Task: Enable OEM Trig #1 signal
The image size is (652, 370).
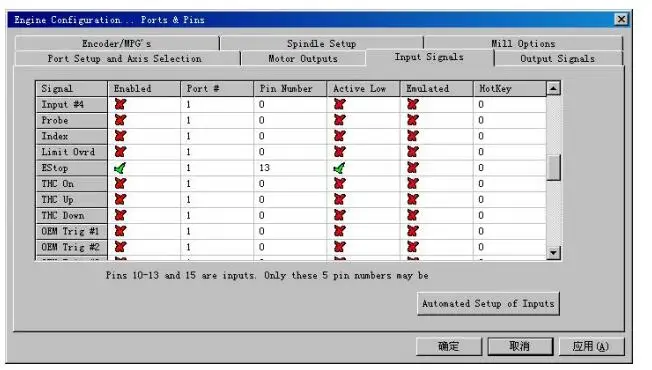Action: point(121,231)
